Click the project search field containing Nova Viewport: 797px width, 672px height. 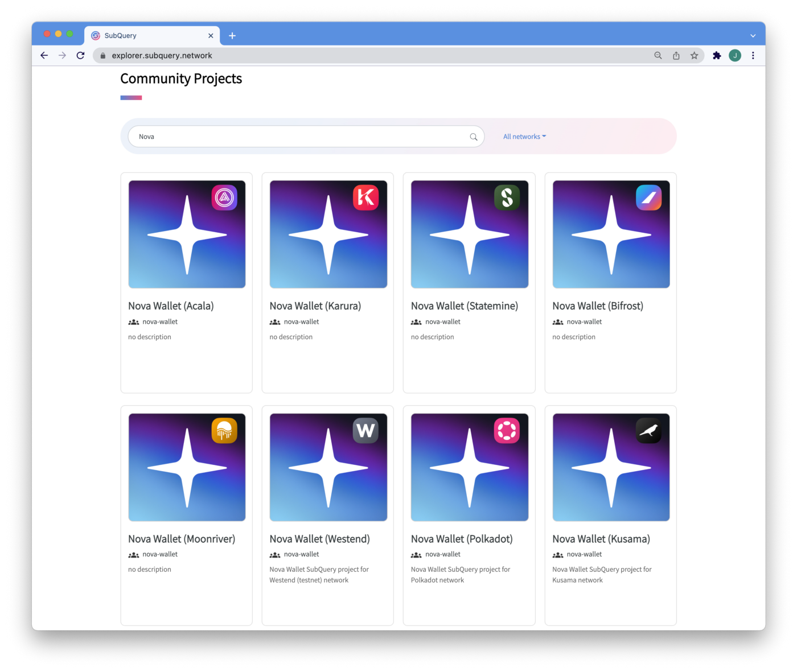tap(306, 137)
